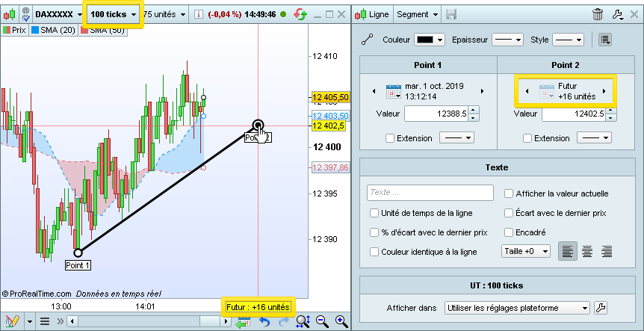Open the Point 1 calendar date picker
This screenshot has height=331, width=644.
[393, 91]
